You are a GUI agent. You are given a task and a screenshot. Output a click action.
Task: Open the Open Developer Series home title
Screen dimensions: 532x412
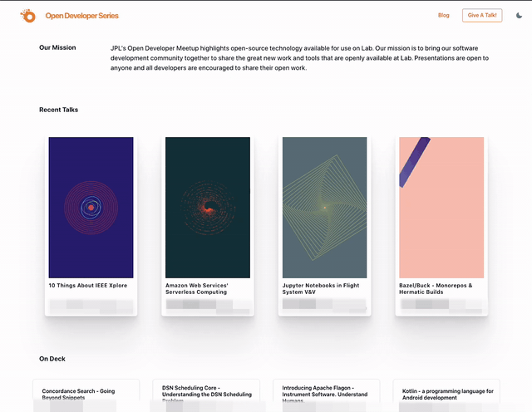tap(81, 16)
